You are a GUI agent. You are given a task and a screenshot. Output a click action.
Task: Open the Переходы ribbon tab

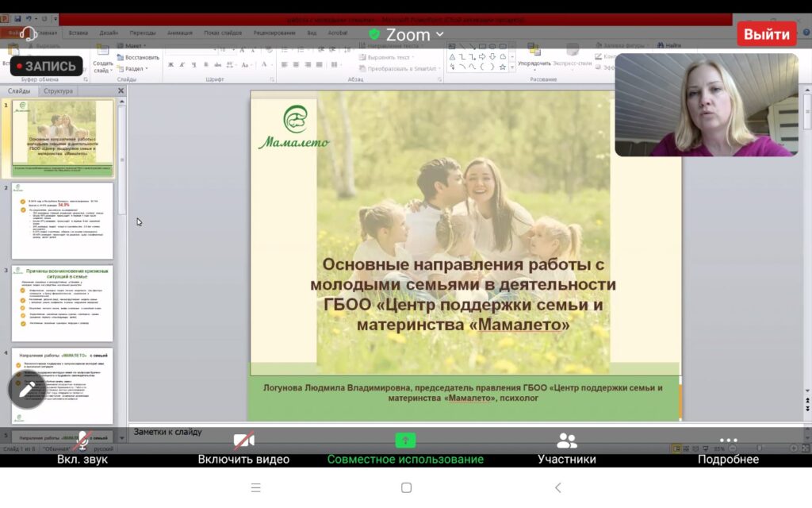tap(143, 33)
